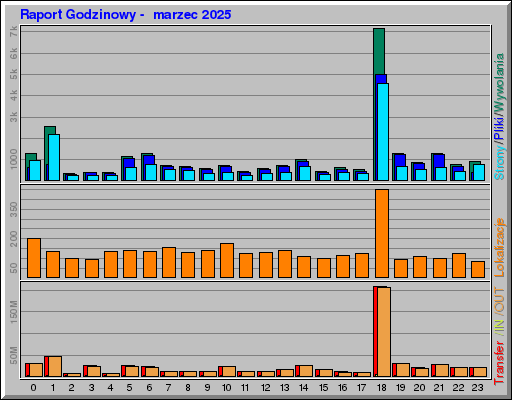Click the hour label 9 on x-axis
Screen dimensions: 512x400
[x=207, y=388]
